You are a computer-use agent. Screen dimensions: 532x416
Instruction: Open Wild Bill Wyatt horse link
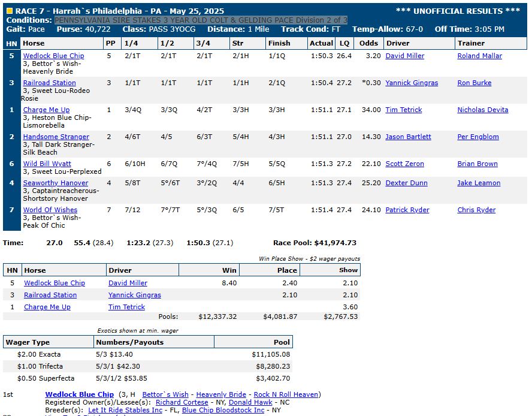[x=47, y=164]
